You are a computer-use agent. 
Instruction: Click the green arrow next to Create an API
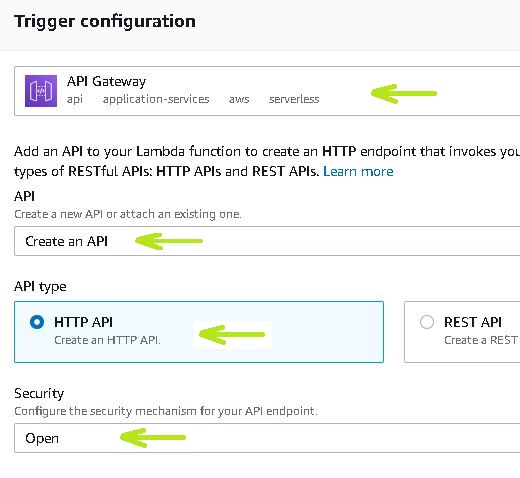pos(169,241)
